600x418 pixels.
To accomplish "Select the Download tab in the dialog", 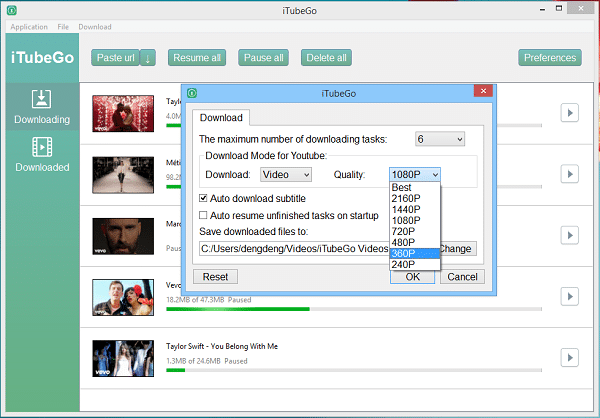I will click(x=221, y=118).
